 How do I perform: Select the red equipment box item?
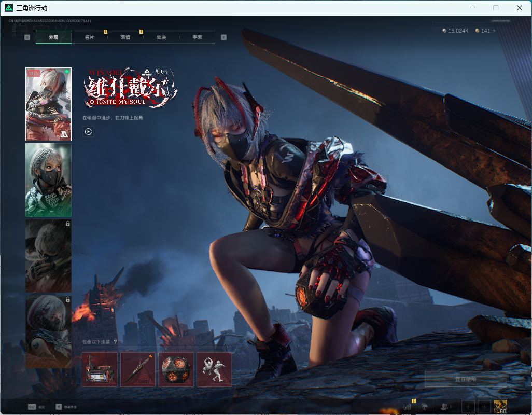coord(100,369)
